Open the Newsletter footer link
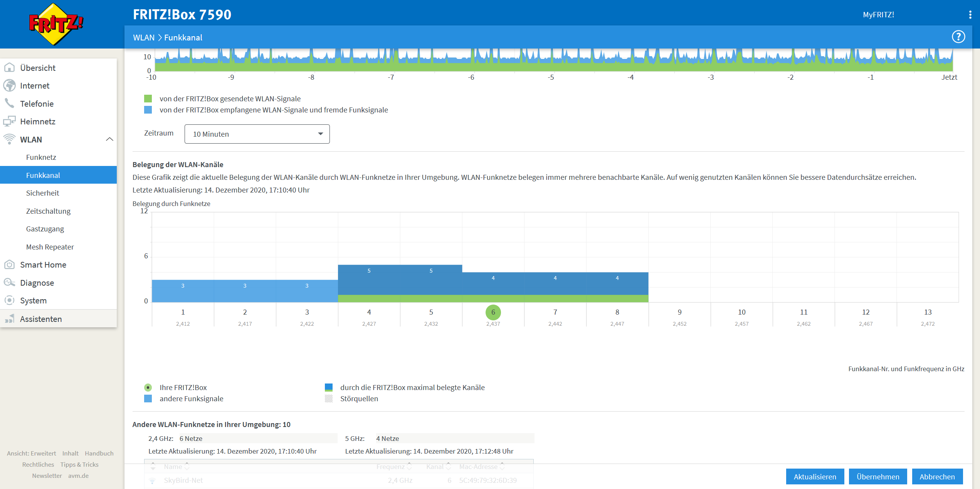This screenshot has width=980, height=489. [x=47, y=476]
